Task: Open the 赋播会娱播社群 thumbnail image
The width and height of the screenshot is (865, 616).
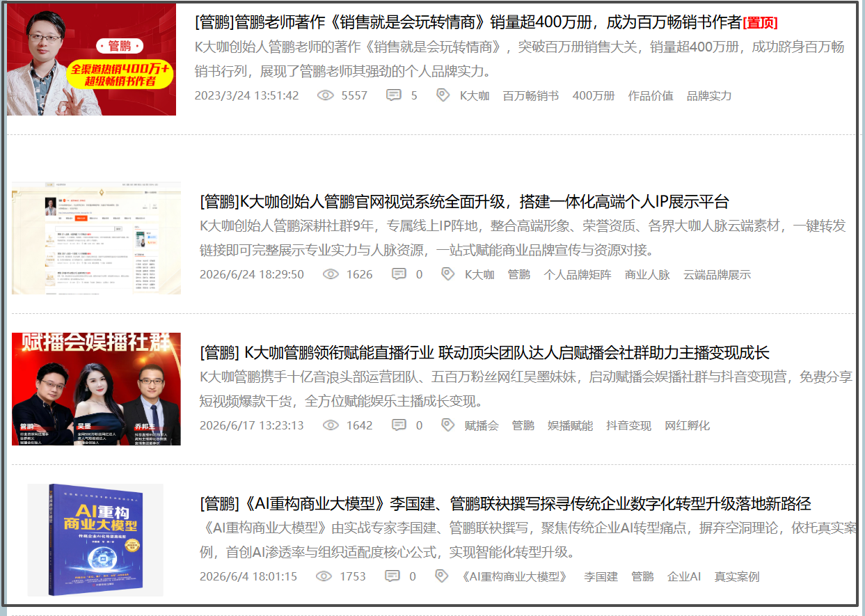Action: (96, 389)
